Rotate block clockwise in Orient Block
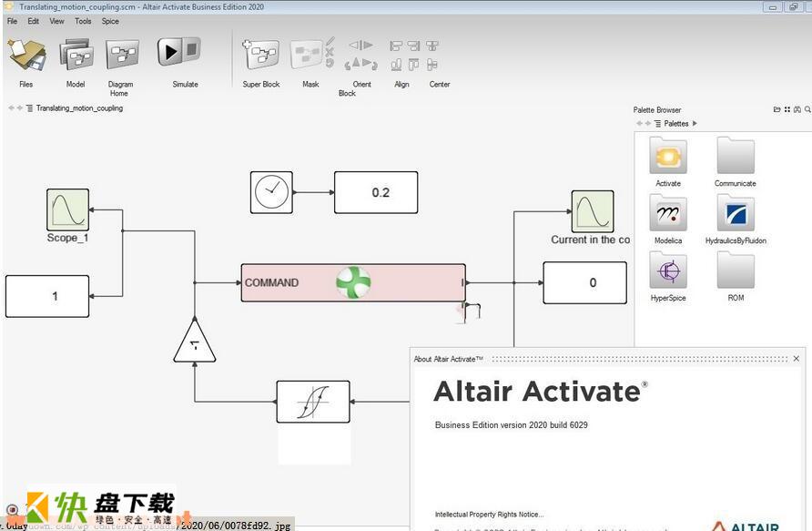Viewport: 812px width, 531px height. pyautogui.click(x=370, y=64)
